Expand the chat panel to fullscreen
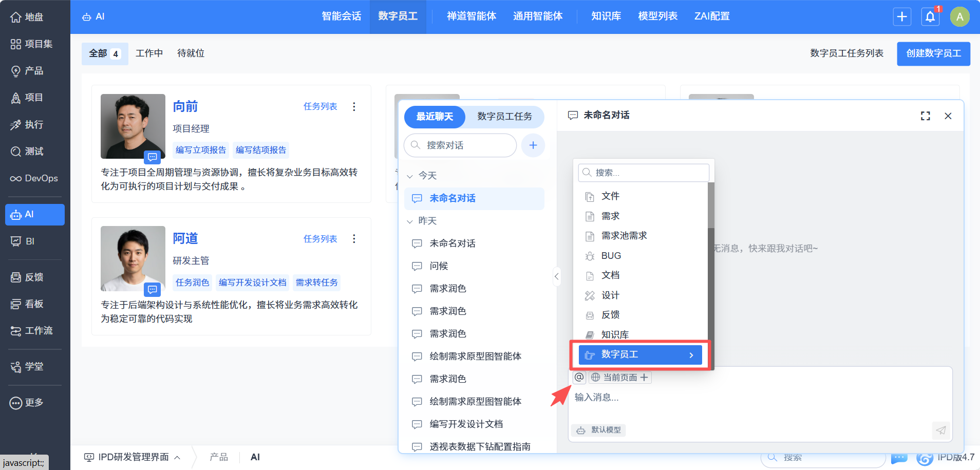Viewport: 980px width, 470px height. [x=926, y=116]
